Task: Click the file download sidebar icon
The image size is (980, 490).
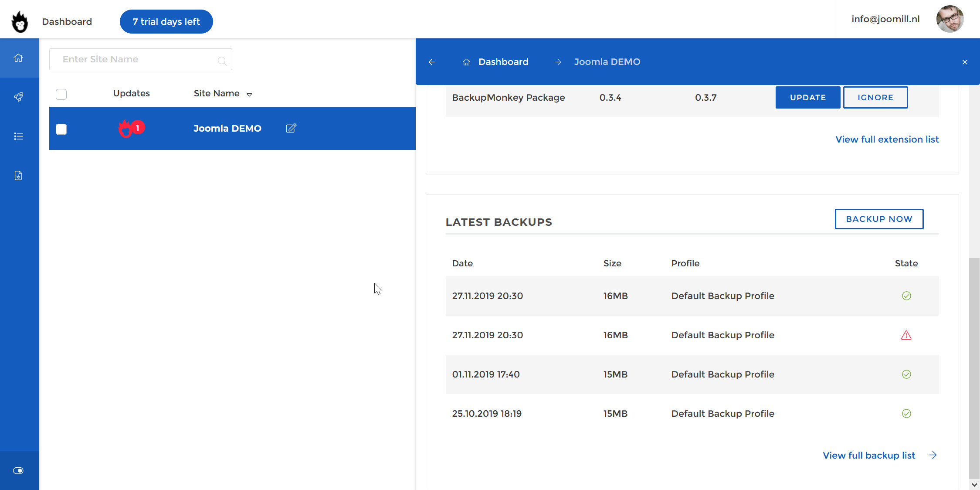Action: point(18,175)
